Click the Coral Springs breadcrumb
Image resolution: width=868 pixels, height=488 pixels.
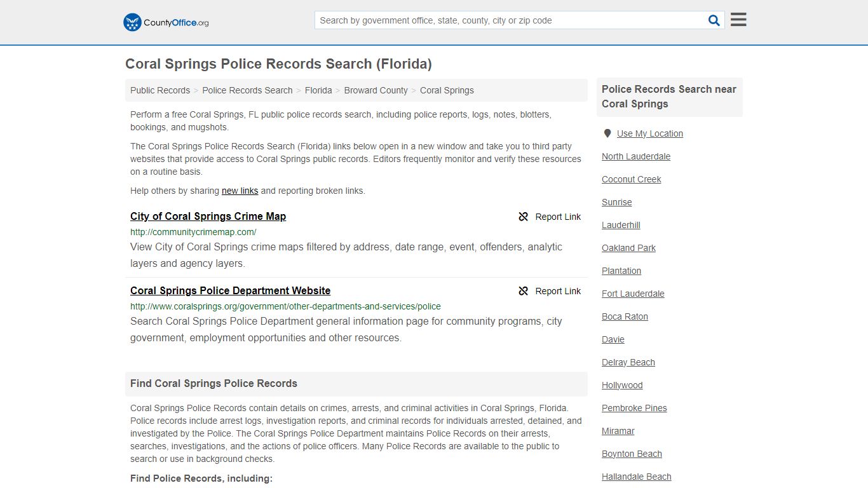(447, 90)
